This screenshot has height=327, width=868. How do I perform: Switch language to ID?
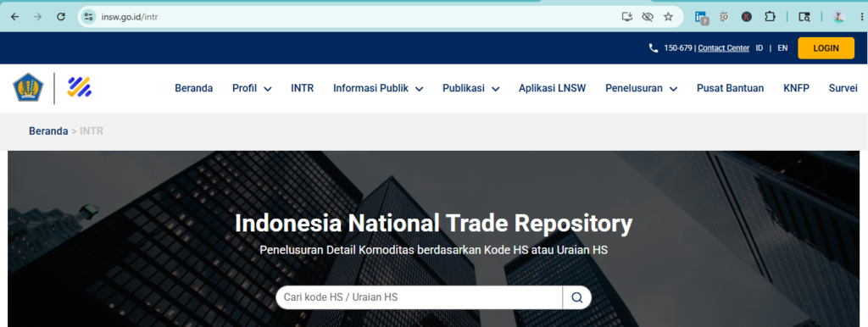coord(759,48)
